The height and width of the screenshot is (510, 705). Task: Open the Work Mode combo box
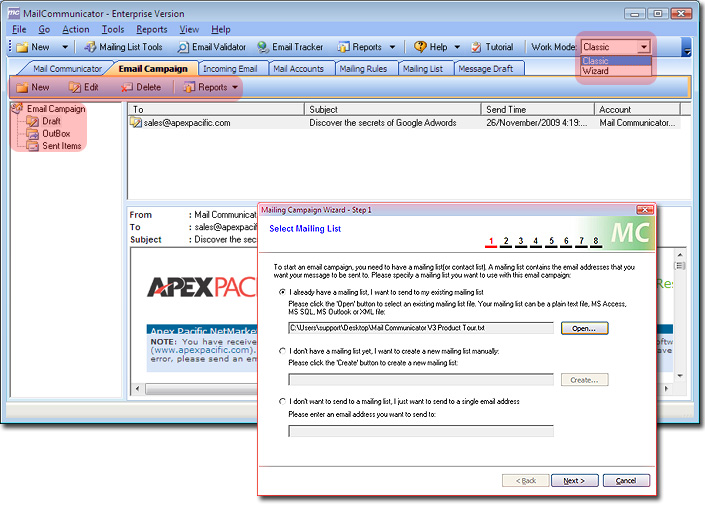coord(616,47)
